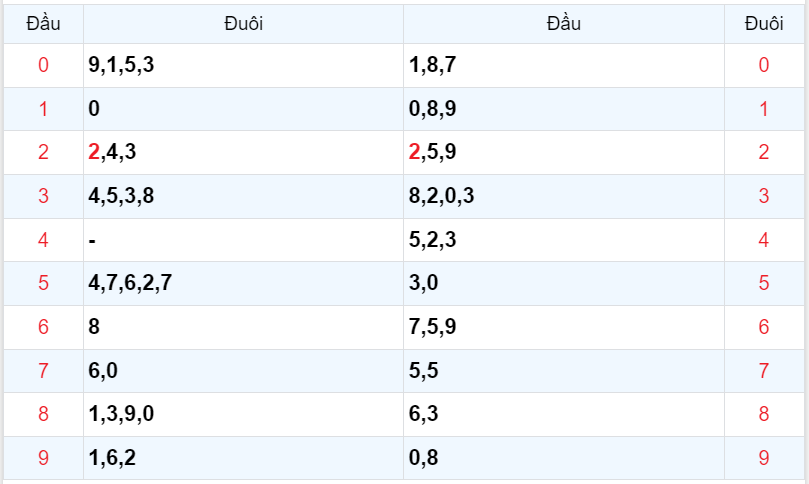Viewport: 809px width, 484px height.
Task: Select the cell showing 7,5,9
Action: (433, 327)
